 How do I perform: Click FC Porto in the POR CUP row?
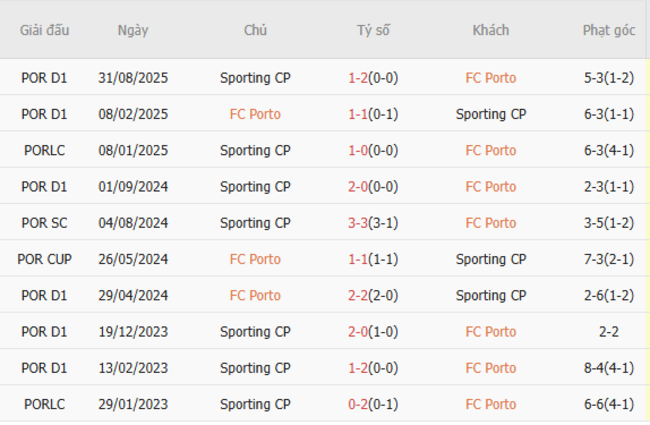(255, 259)
